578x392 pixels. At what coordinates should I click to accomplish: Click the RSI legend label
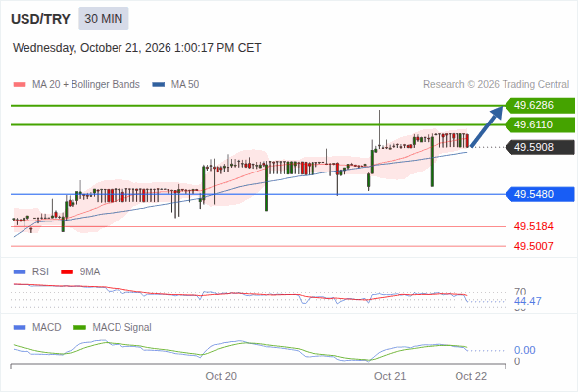tap(40, 271)
